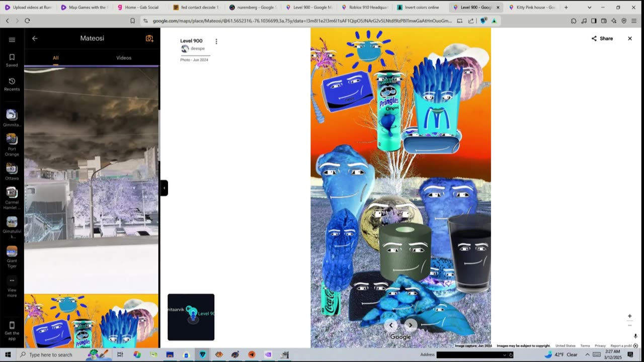Open the notifications center icon
This screenshot has height=362, width=644.
[630, 354]
